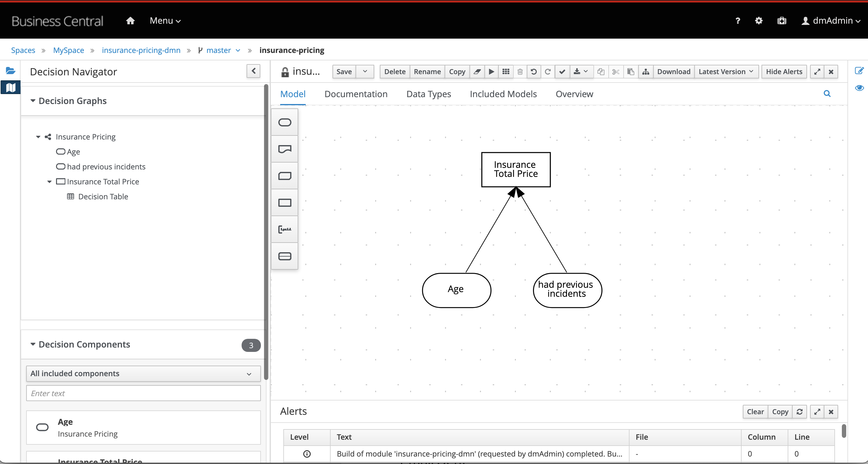Click the perform automatic layout icon
The image size is (868, 464).
coord(646,72)
